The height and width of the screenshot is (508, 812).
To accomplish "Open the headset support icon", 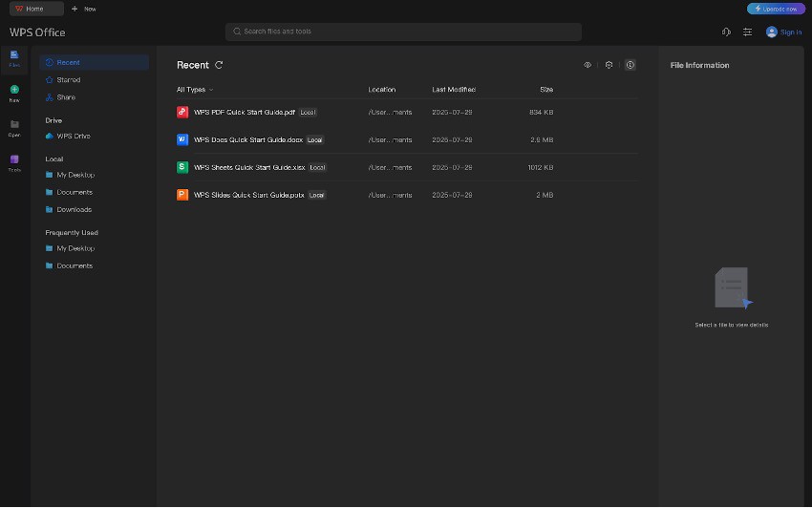I will click(726, 32).
